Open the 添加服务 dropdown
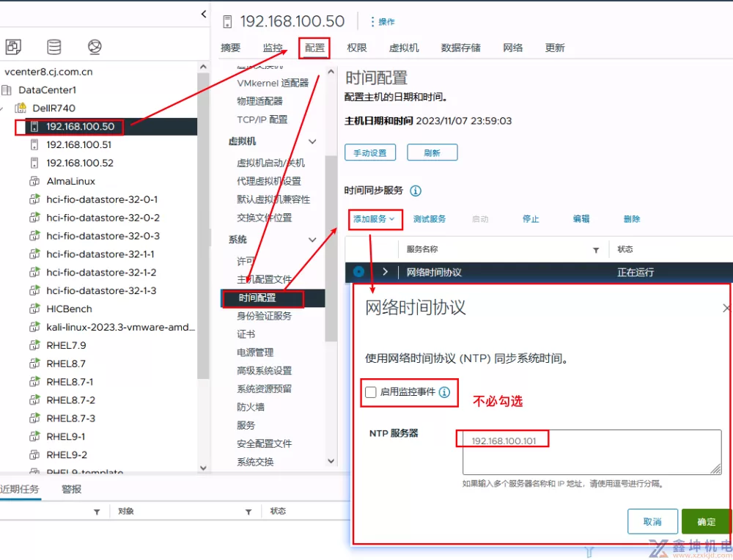Image resolution: width=733 pixels, height=560 pixels. [x=374, y=218]
